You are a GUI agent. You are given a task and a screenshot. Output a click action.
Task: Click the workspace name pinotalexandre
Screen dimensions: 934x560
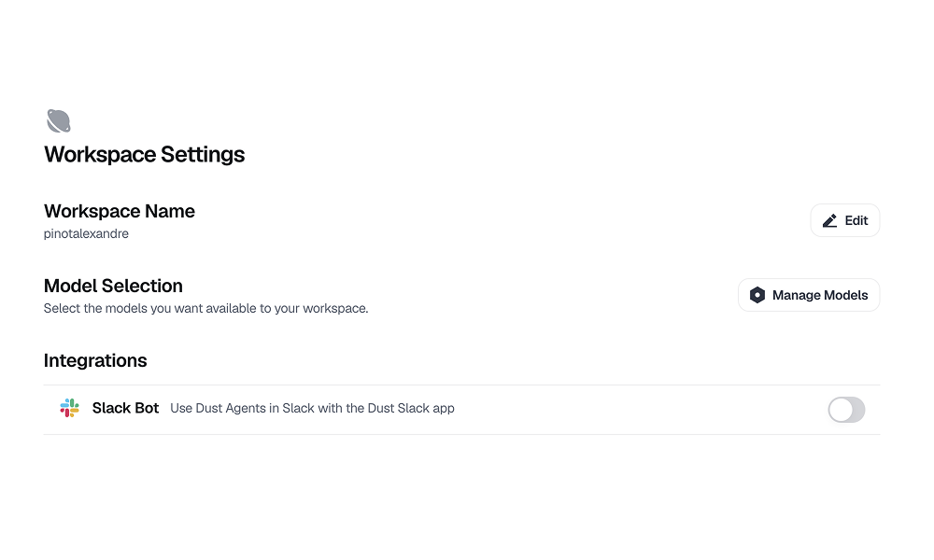(86, 233)
